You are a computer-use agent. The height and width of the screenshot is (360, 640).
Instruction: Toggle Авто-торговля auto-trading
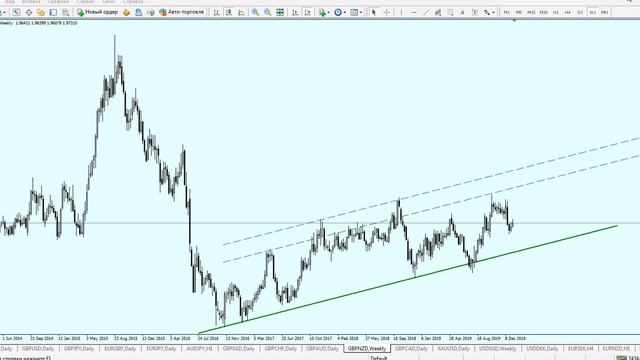point(182,13)
